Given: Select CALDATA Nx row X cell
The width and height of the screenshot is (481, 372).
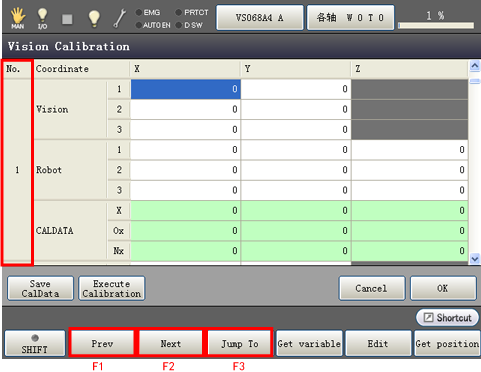Looking at the screenshot, I should 186,251.
